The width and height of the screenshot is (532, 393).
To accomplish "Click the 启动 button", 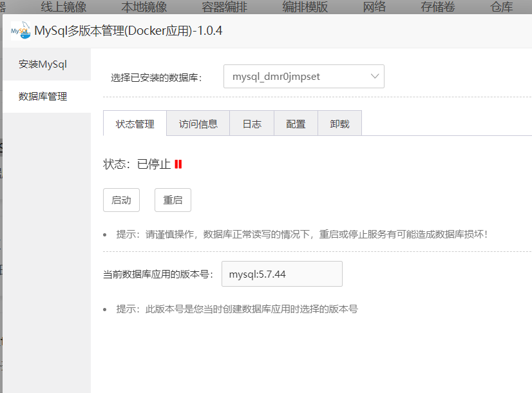I will point(121,200).
